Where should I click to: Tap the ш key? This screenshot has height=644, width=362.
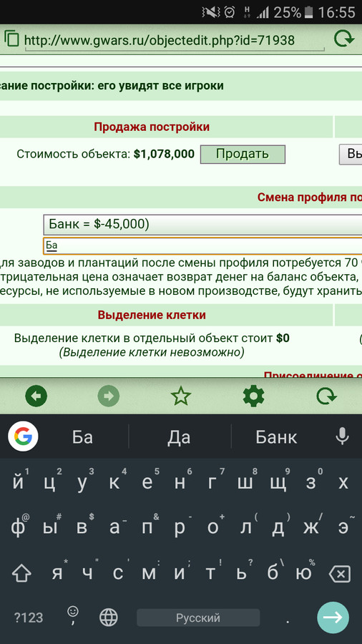pyautogui.click(x=245, y=482)
